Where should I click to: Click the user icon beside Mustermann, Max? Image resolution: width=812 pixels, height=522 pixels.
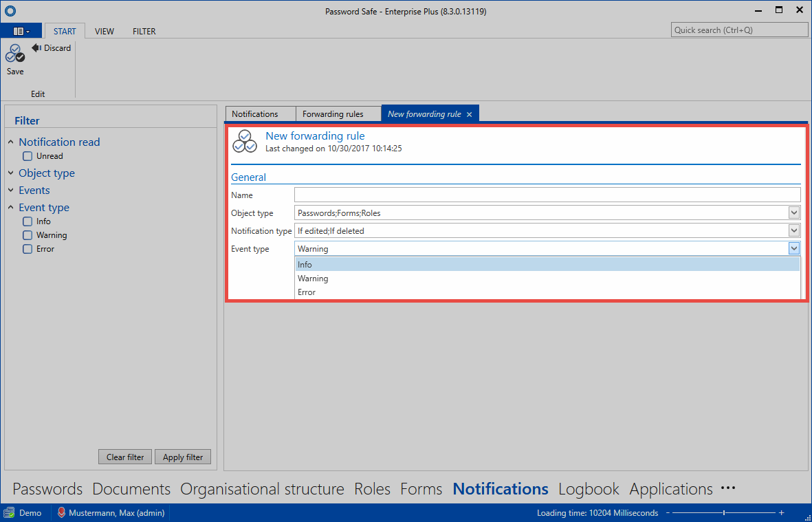61,512
